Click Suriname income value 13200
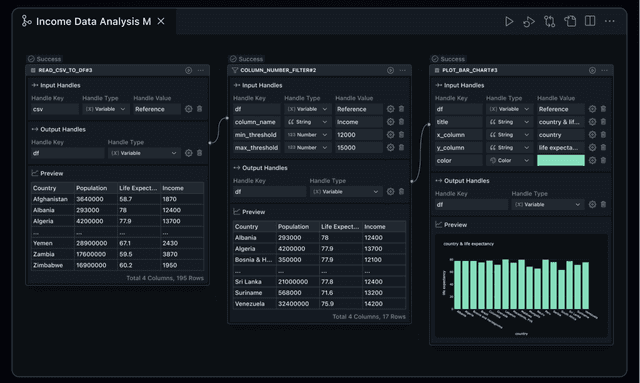Viewport: 640px width, 383px height. 384,293
